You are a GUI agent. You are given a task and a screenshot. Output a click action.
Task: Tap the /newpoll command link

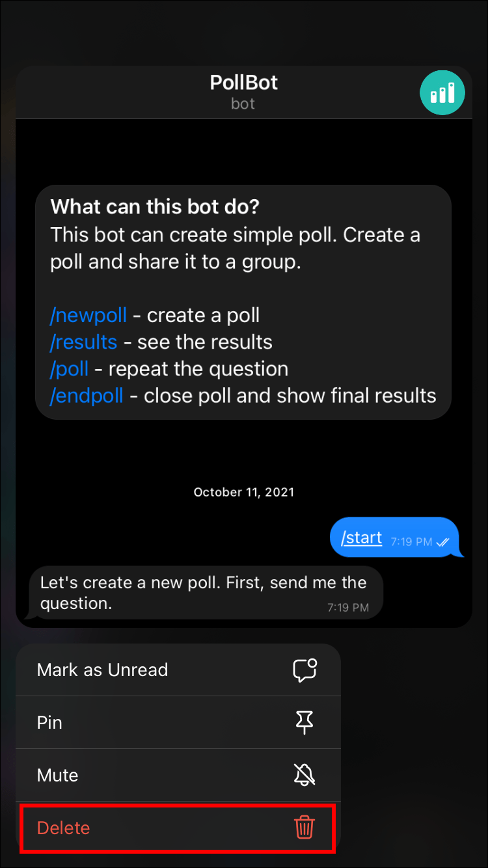coord(88,316)
